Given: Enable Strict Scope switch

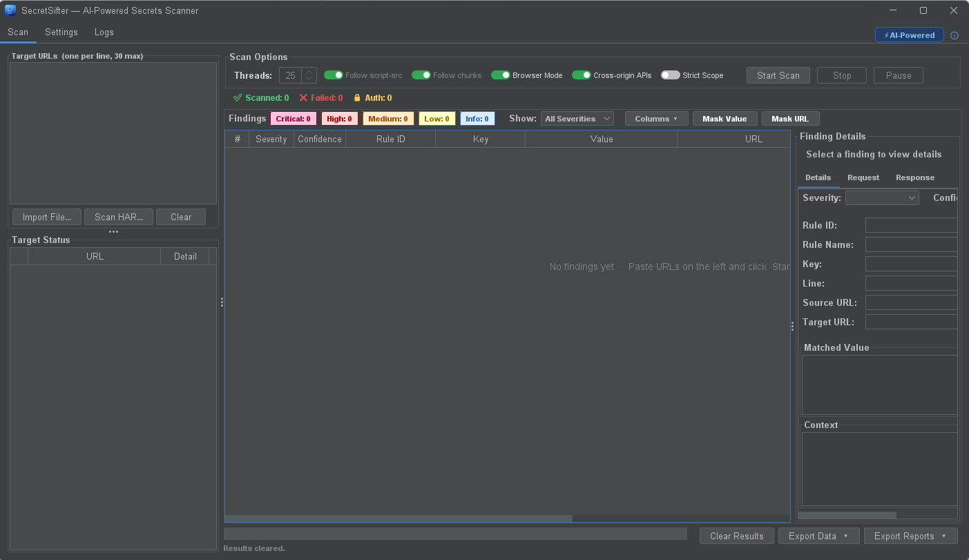Looking at the screenshot, I should [x=671, y=75].
